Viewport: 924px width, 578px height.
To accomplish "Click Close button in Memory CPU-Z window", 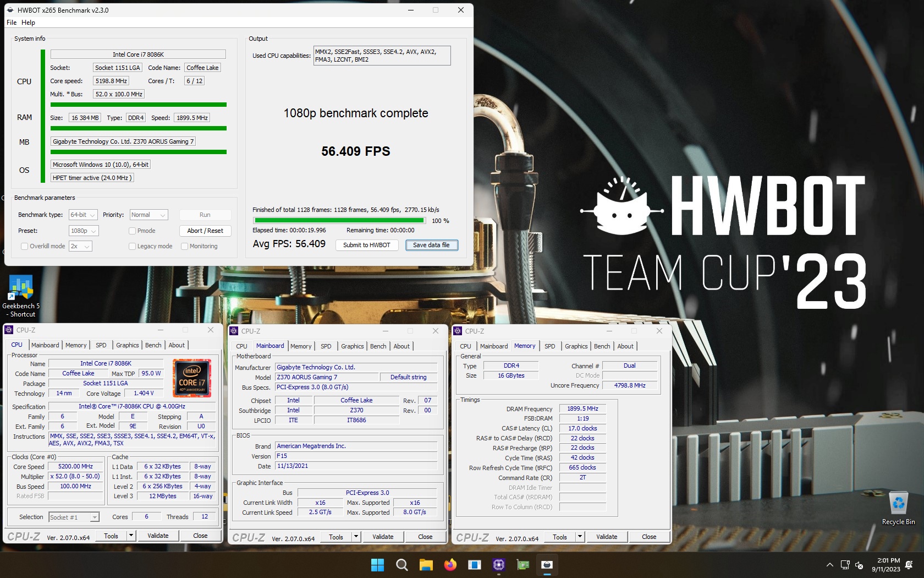I will (649, 537).
